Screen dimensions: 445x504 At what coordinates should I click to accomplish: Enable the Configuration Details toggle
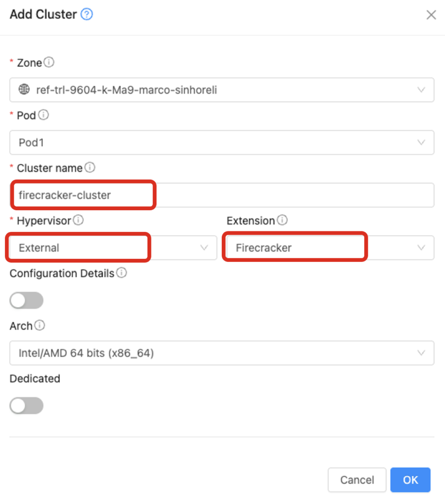point(26,300)
